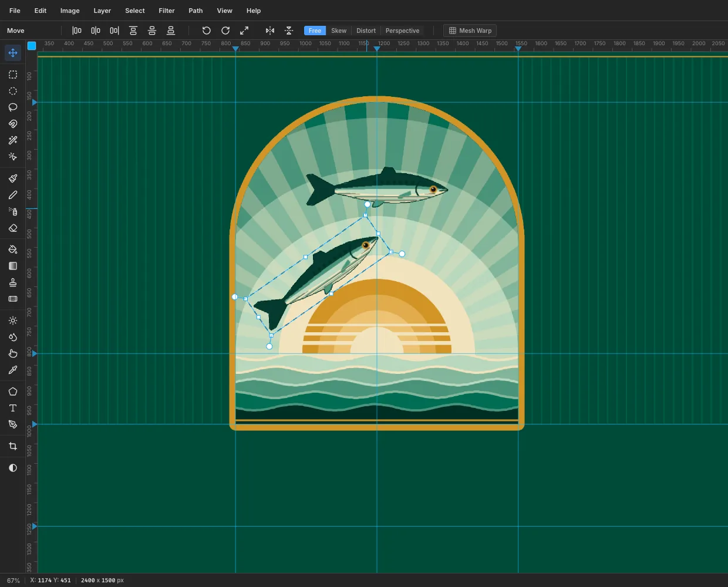Select the Crop tool
The width and height of the screenshot is (728, 587).
[13, 446]
